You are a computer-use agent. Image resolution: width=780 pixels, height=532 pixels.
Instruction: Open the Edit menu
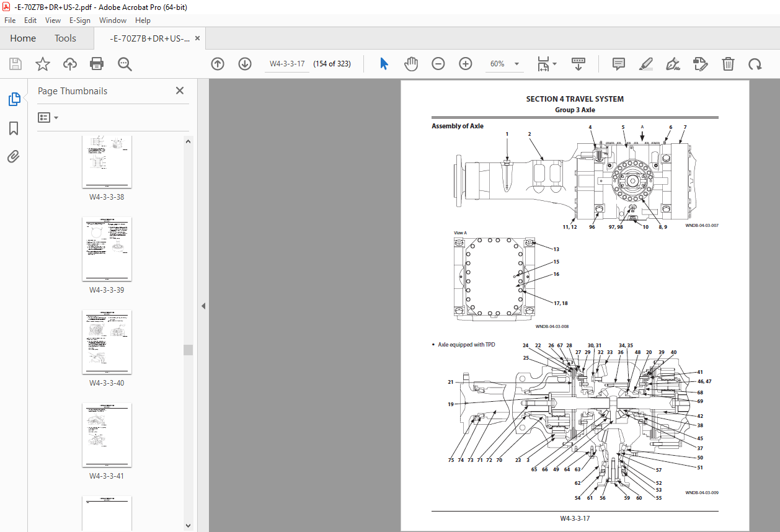click(x=30, y=20)
